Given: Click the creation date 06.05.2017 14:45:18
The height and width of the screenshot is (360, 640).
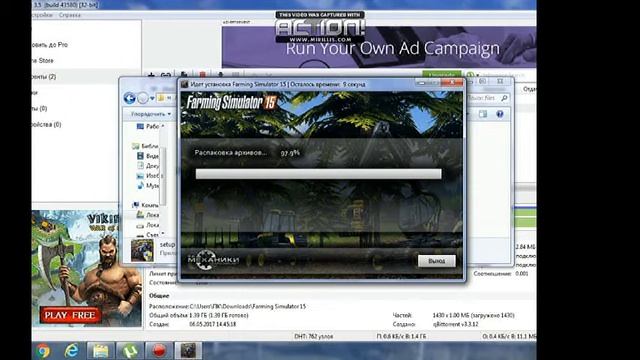Looking at the screenshot, I should click(x=213, y=324).
